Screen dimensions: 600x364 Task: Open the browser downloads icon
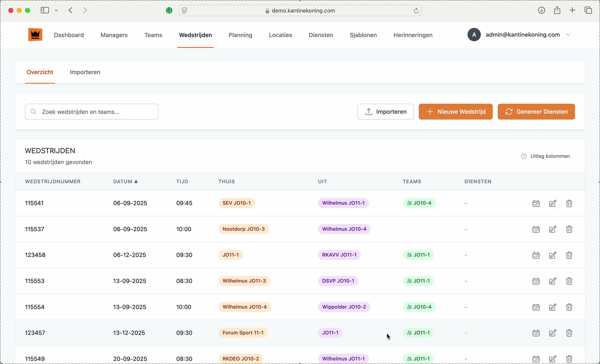click(x=541, y=10)
